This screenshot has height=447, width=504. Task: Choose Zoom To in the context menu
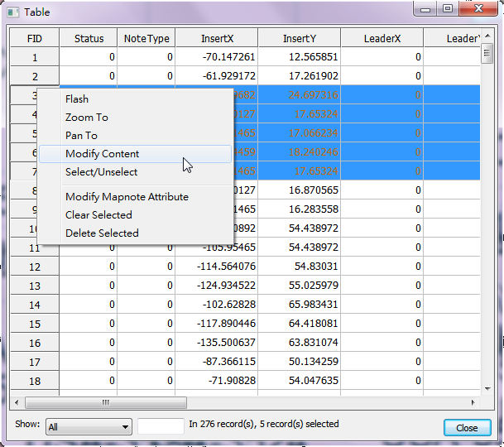click(x=87, y=118)
